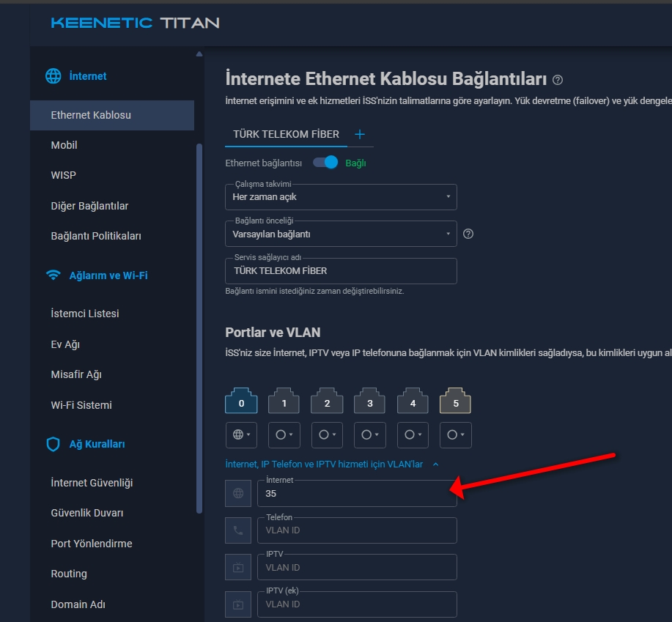Click İnternet, IP Telefon ve IPTV VLAN link
This screenshot has width=672, height=622.
click(x=324, y=464)
